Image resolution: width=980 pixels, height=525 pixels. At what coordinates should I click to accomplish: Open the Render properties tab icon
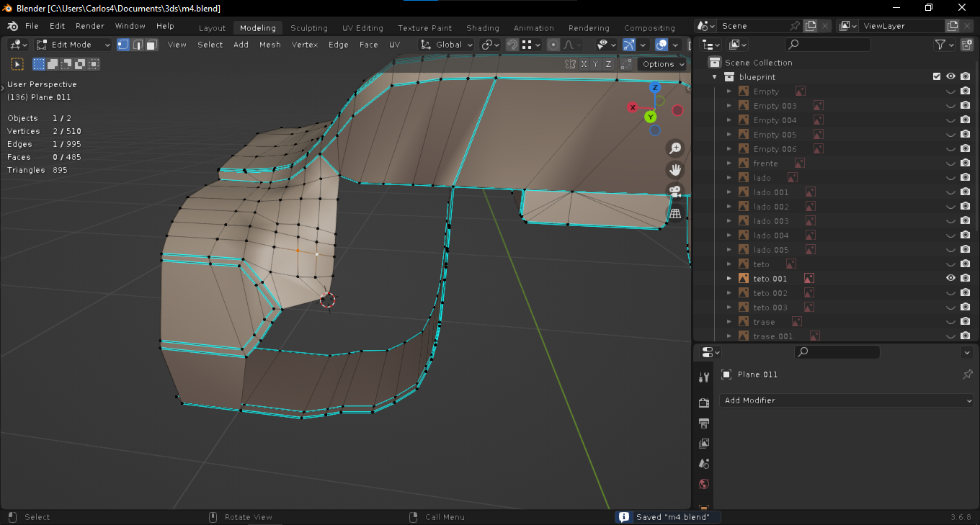coord(704,403)
